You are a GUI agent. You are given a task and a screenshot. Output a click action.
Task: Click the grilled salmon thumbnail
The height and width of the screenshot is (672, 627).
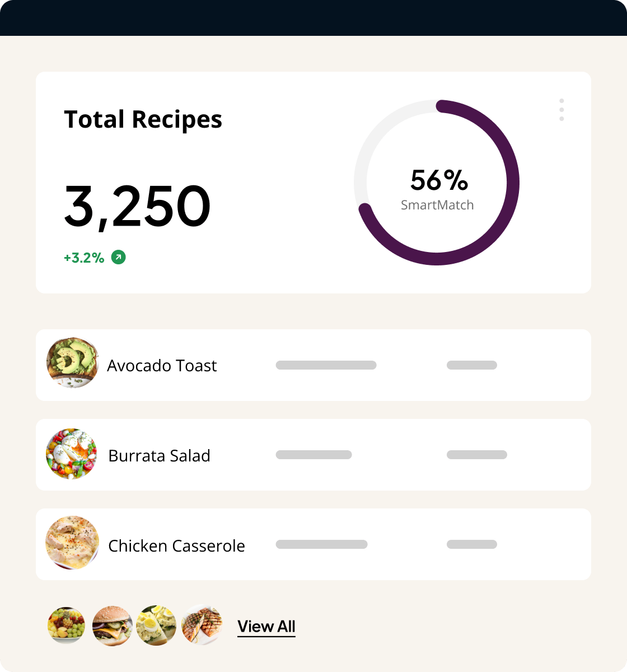pyautogui.click(x=202, y=626)
